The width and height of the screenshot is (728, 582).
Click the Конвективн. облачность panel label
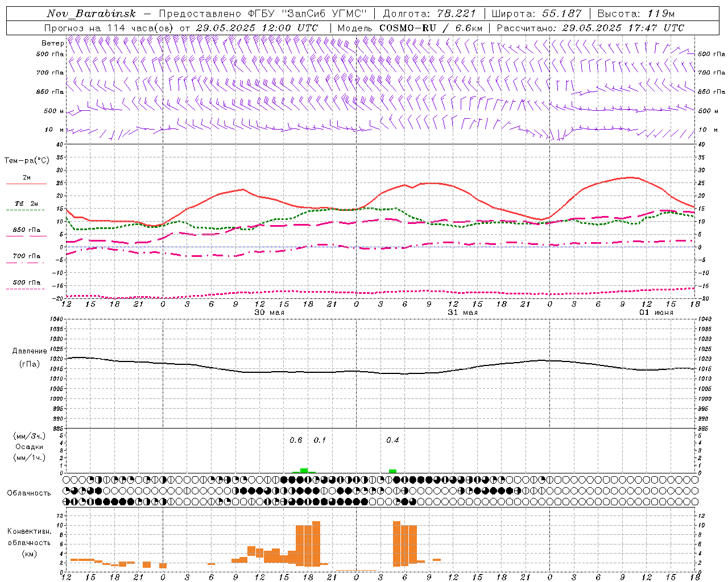click(29, 542)
